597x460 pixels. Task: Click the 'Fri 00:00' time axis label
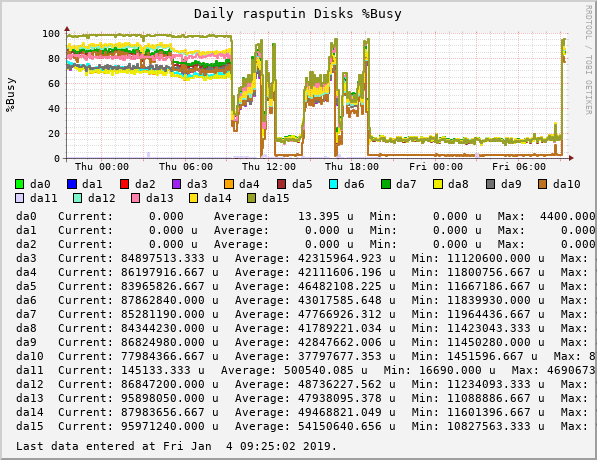pyautogui.click(x=436, y=167)
